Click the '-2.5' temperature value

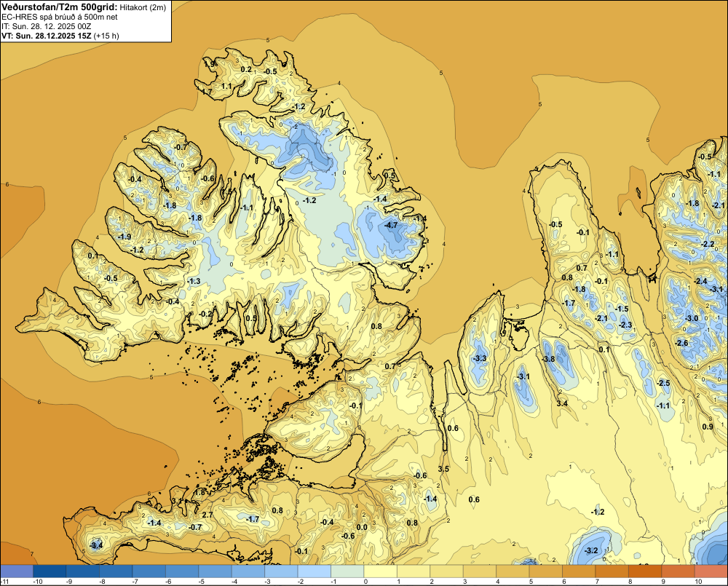663,383
